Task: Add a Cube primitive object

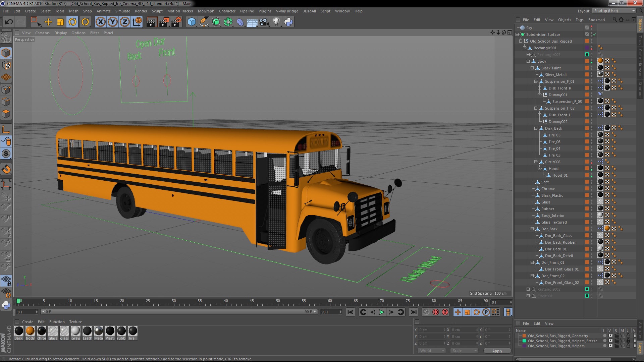Action: click(x=192, y=22)
